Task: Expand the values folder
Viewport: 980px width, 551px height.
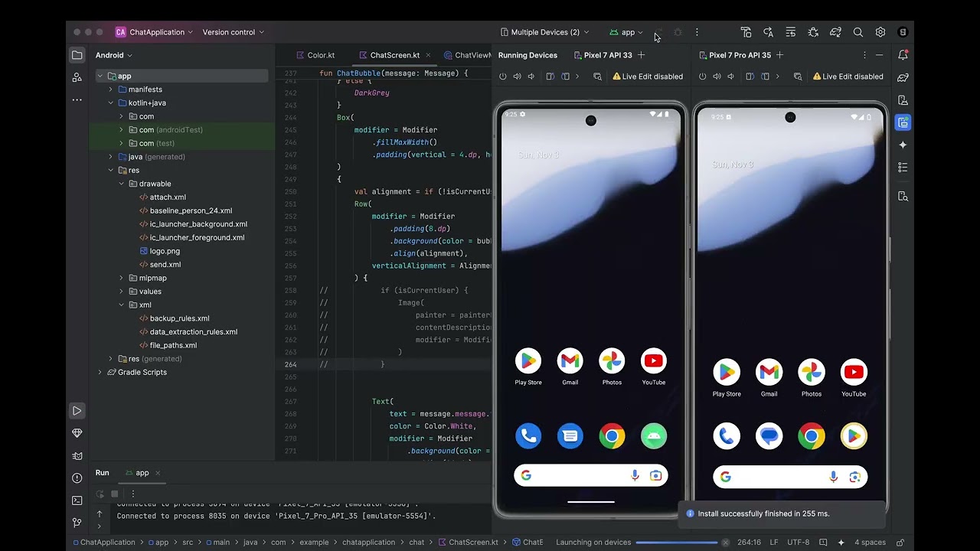Action: (121, 292)
